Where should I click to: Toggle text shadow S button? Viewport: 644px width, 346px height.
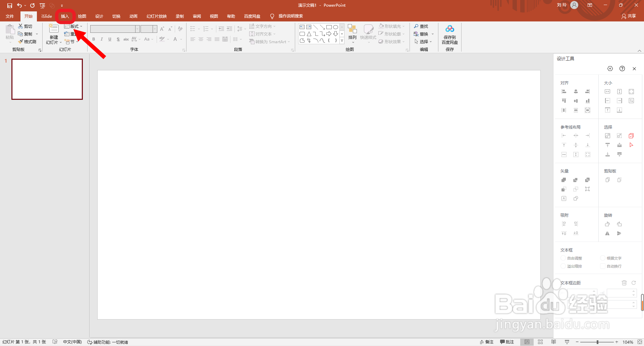[x=118, y=39]
